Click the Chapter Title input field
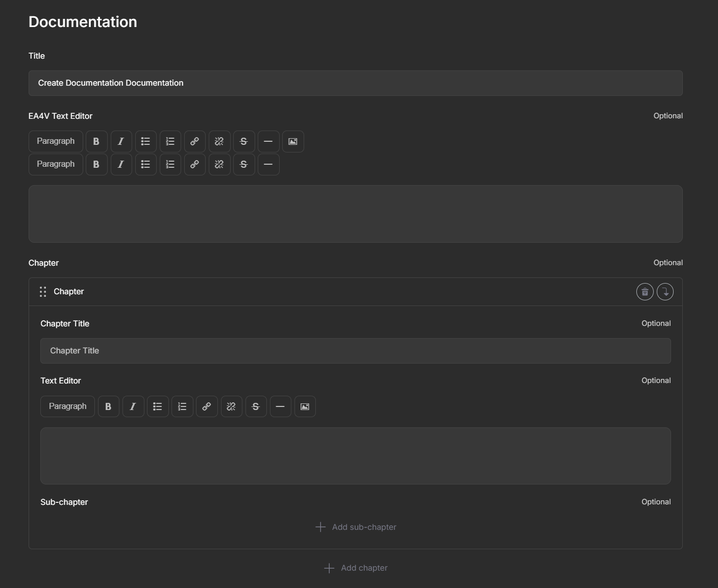This screenshot has width=718, height=588. point(355,351)
